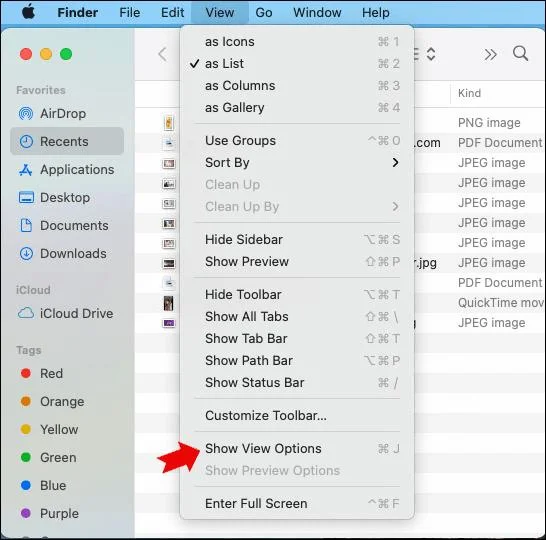Toggle Show Preview
This screenshot has height=540, width=546.
coord(297,261)
